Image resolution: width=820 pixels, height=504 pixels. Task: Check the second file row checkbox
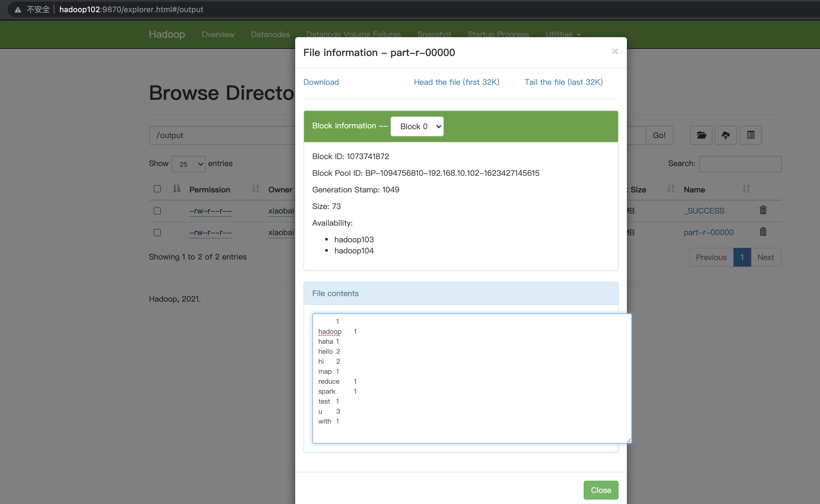157,233
